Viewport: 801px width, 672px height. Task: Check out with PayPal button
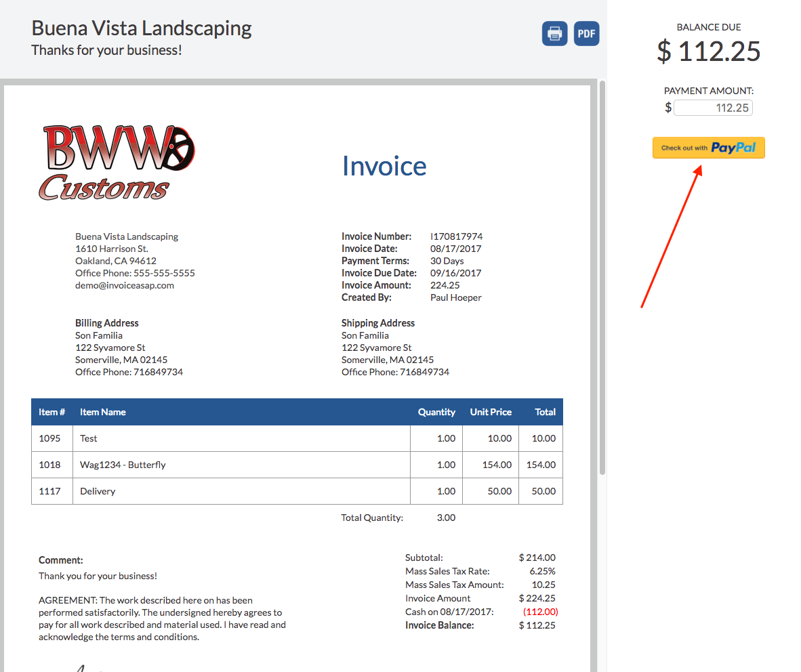click(708, 148)
